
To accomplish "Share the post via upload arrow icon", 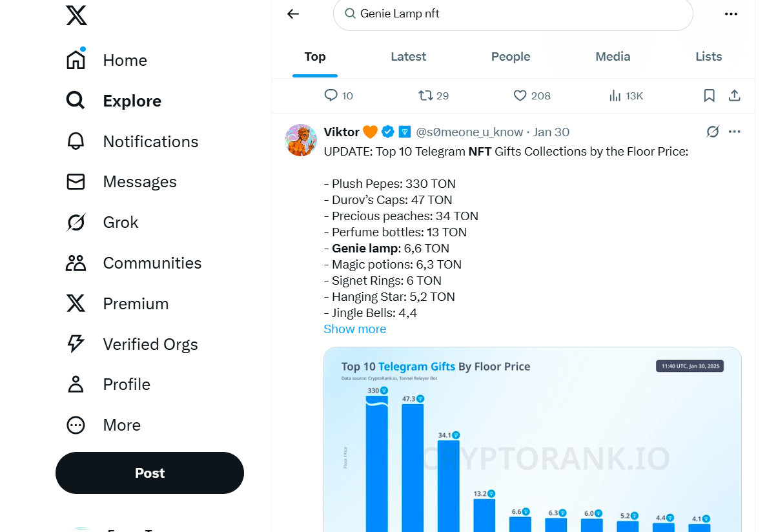I will tap(734, 96).
